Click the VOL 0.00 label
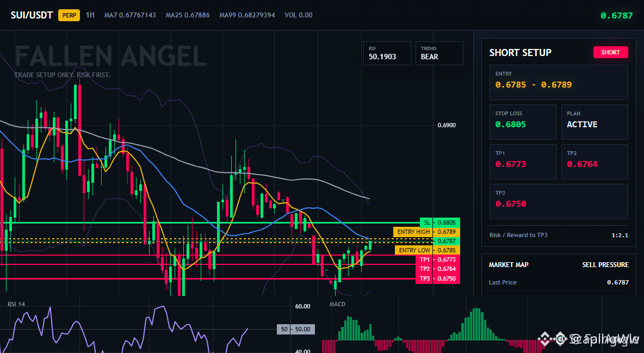Image resolution: width=644 pixels, height=353 pixels. (x=299, y=15)
